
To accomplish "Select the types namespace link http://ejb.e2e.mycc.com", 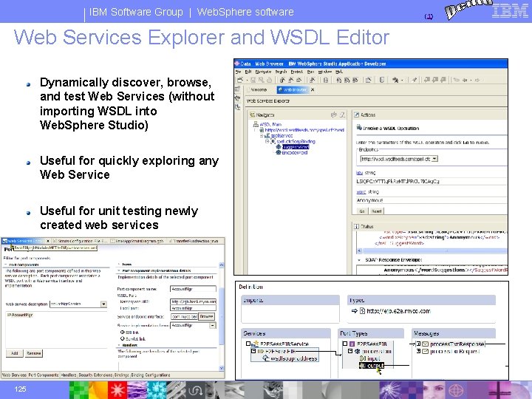I will tap(398, 311).
